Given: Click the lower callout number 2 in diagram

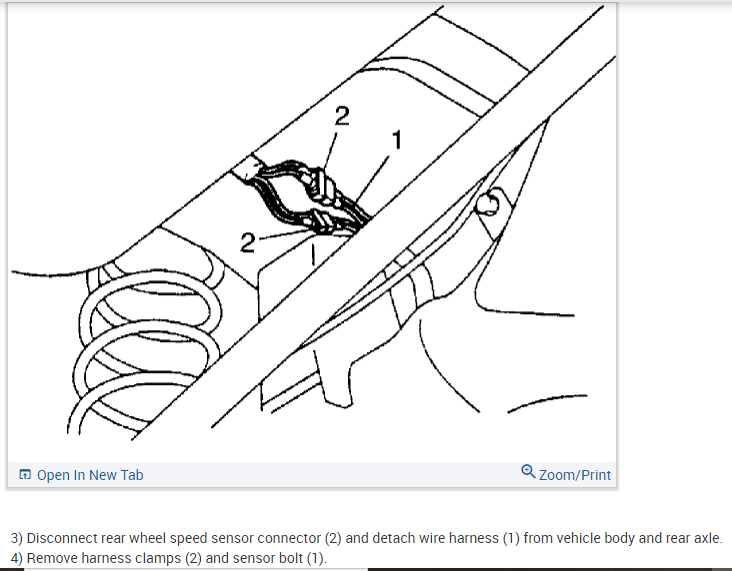Looking at the screenshot, I should point(247,243).
